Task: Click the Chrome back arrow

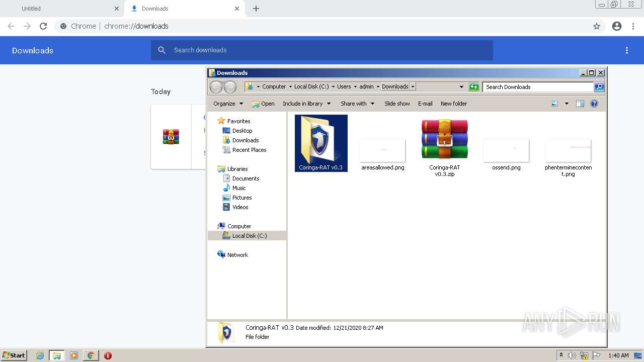Action: [x=11, y=26]
